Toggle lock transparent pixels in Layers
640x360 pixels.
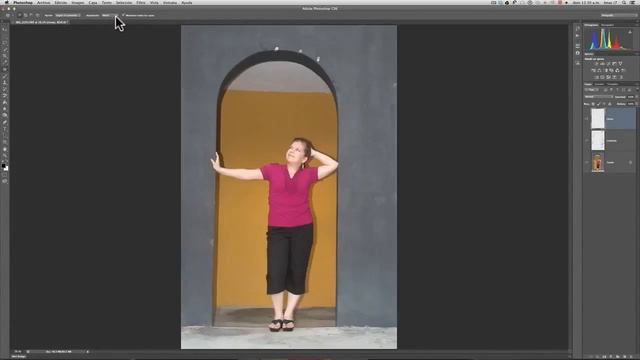[x=593, y=104]
